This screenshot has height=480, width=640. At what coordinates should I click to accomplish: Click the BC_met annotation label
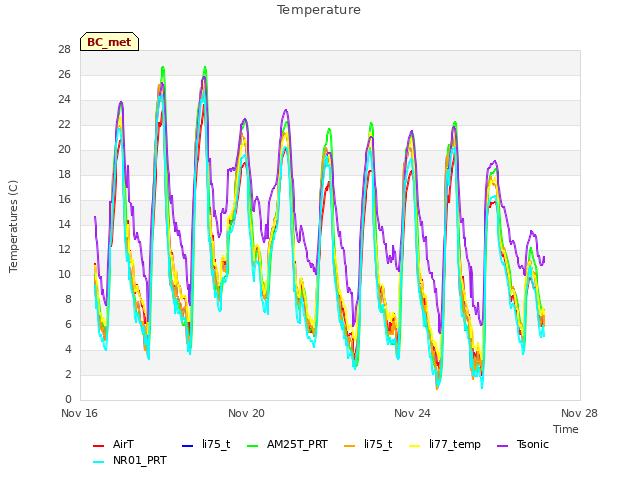pyautogui.click(x=109, y=42)
